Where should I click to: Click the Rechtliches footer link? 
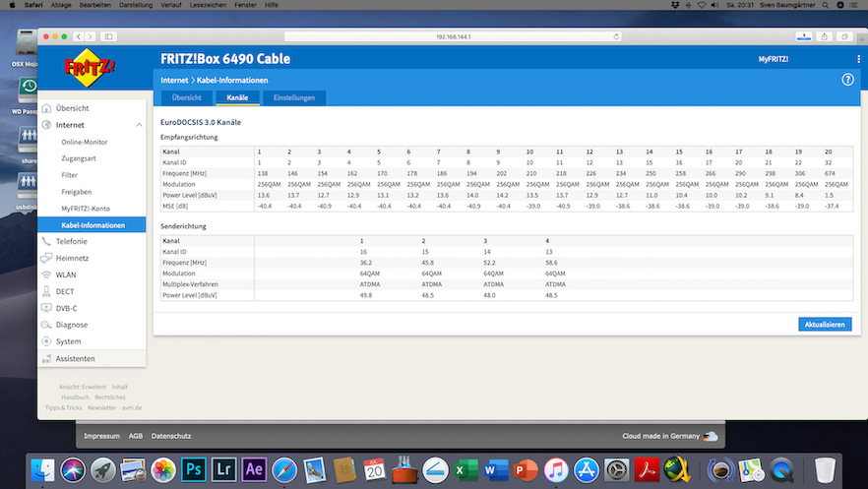(110, 397)
